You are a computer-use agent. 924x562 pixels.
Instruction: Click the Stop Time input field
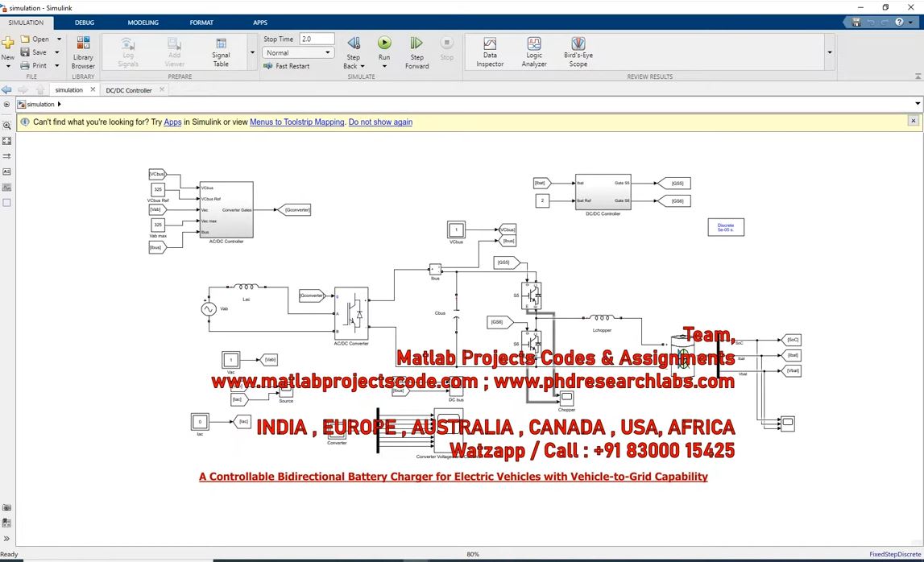(317, 39)
